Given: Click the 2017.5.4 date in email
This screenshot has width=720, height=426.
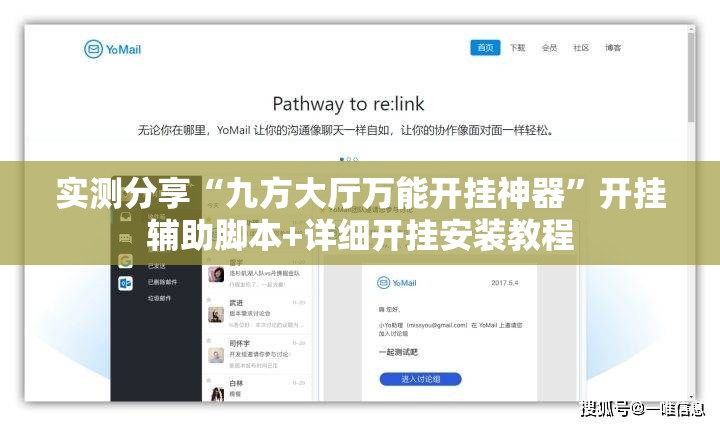Looking at the screenshot, I should click(x=505, y=283).
